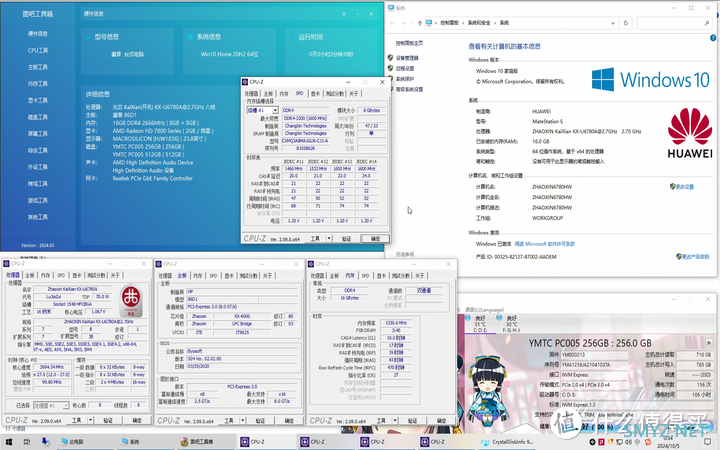Viewport: 720px width, 450px height.
Task: Switch to 系统 window on the taskbar
Action: (130, 442)
